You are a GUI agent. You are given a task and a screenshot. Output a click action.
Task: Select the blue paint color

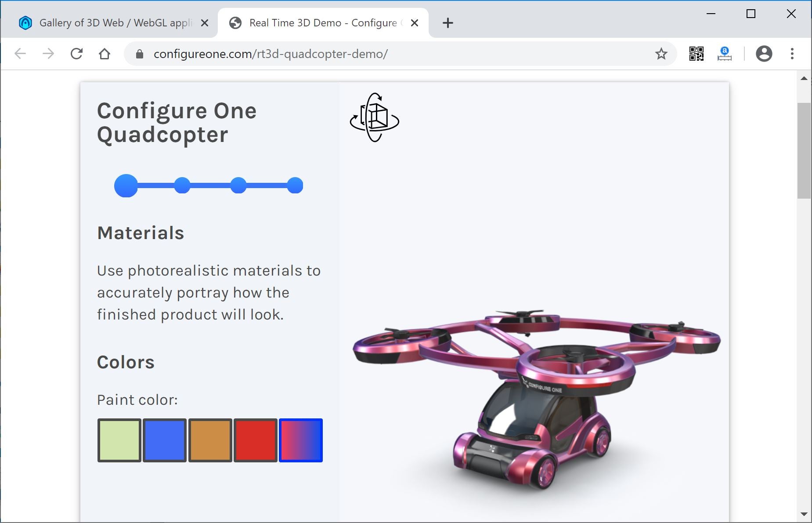point(165,440)
